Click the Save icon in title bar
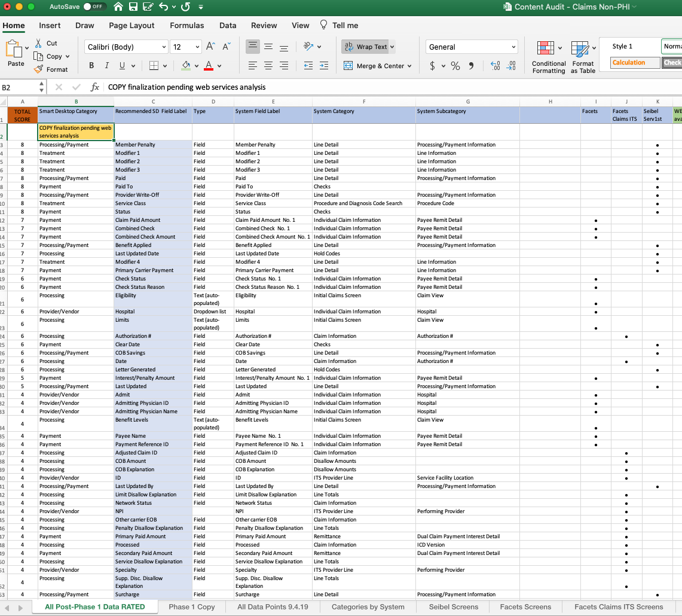The image size is (682, 616). (133, 7)
